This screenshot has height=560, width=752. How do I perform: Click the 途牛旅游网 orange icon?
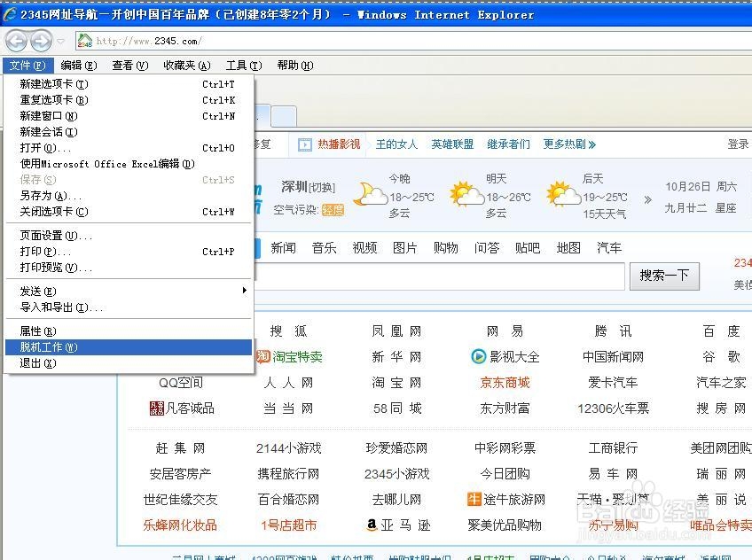[474, 499]
